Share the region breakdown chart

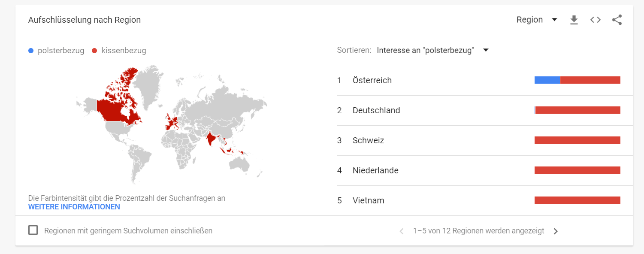(x=617, y=20)
